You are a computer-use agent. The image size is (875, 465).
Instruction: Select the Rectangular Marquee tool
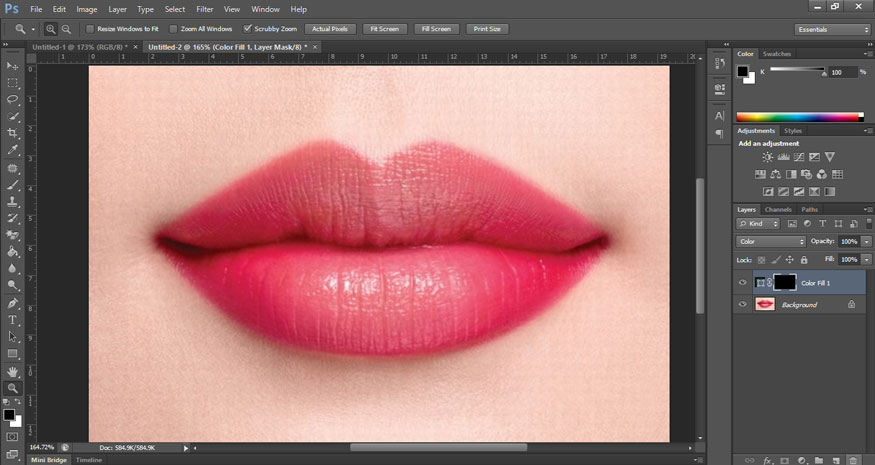coord(12,83)
